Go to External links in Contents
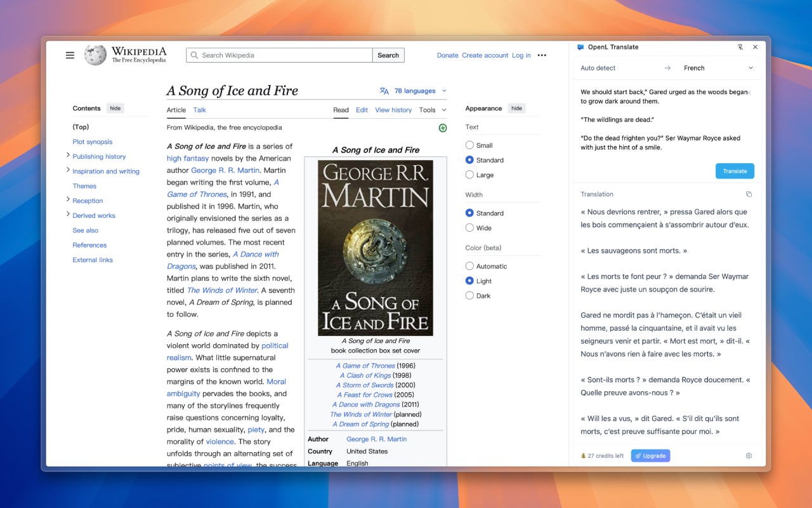The height and width of the screenshot is (508, 812). pyautogui.click(x=93, y=260)
